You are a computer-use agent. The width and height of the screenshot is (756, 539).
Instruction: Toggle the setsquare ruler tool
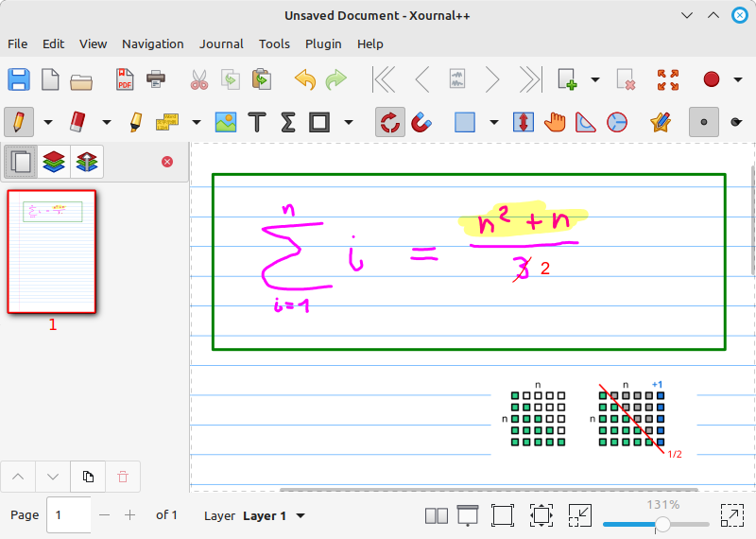point(587,122)
